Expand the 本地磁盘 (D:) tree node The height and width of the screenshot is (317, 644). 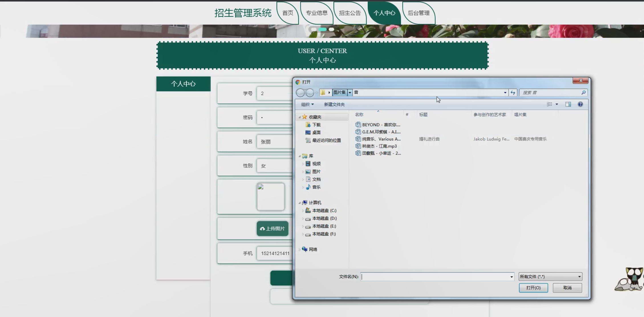click(303, 218)
